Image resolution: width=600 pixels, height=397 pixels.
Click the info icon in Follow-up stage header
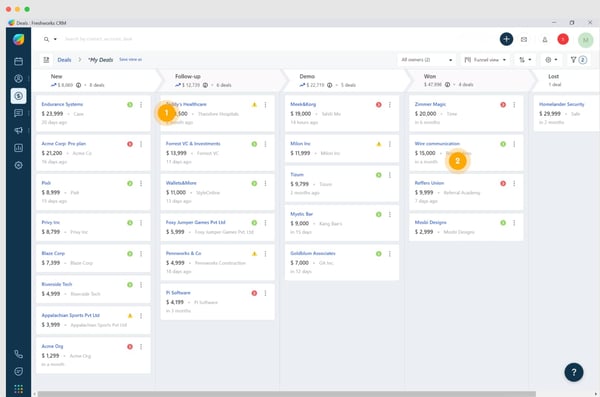205,85
